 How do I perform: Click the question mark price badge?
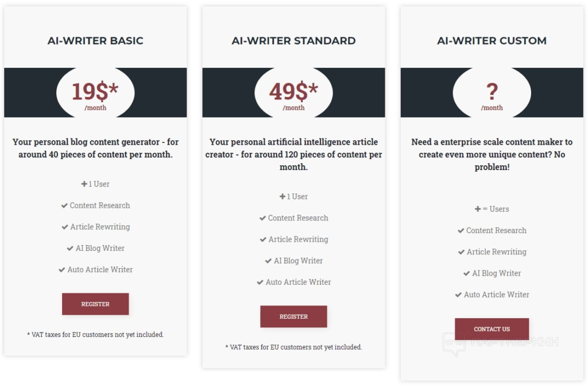point(492,92)
